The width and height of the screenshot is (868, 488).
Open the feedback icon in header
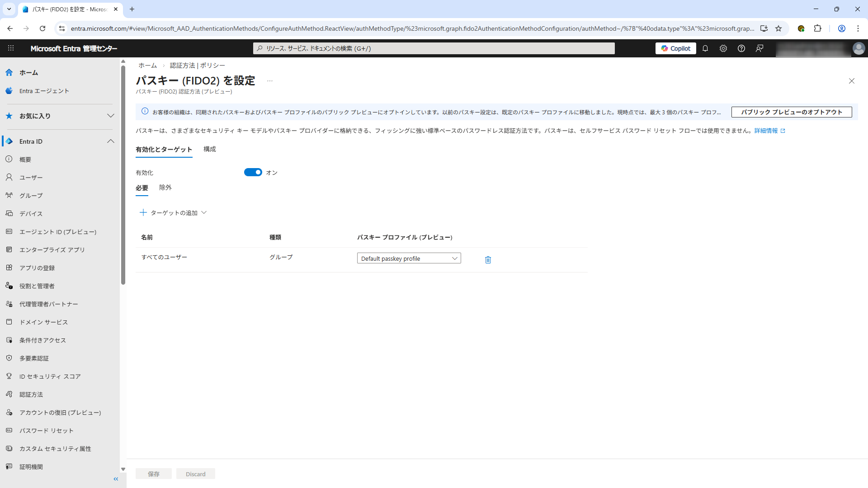point(759,48)
